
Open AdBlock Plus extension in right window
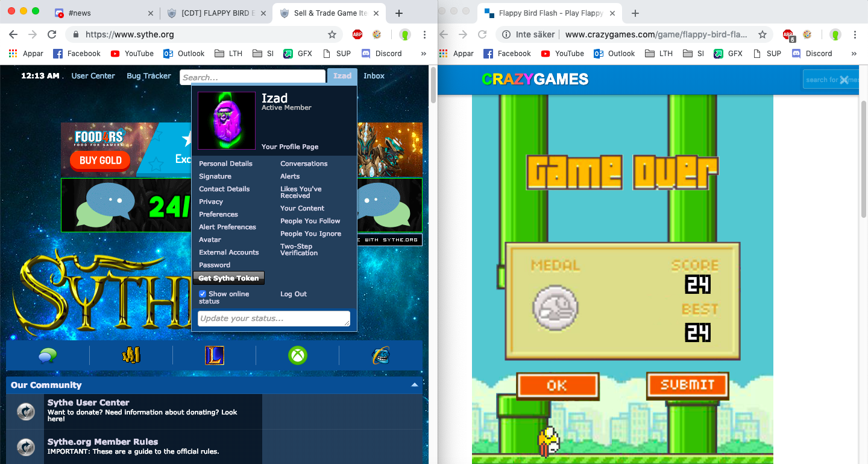click(788, 35)
